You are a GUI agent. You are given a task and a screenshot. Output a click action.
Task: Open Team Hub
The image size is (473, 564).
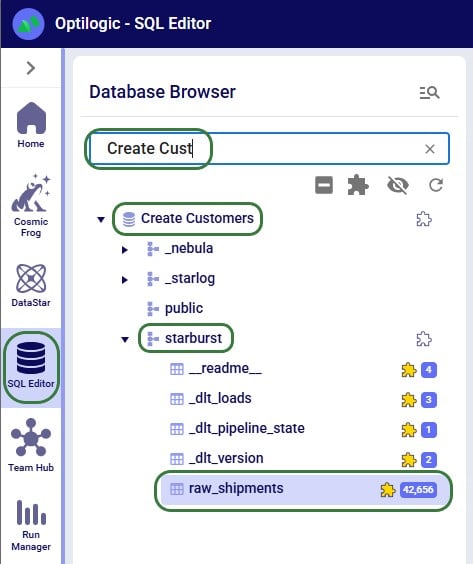coord(31,445)
